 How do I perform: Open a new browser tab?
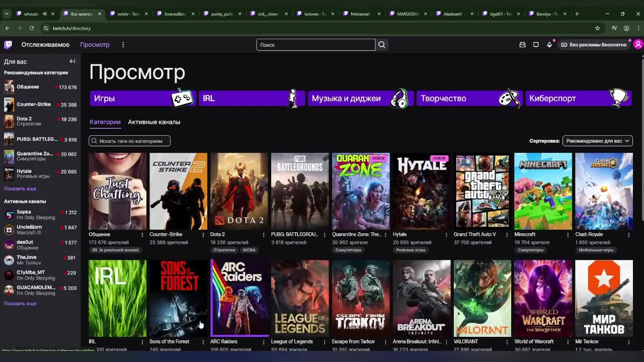coord(577,14)
